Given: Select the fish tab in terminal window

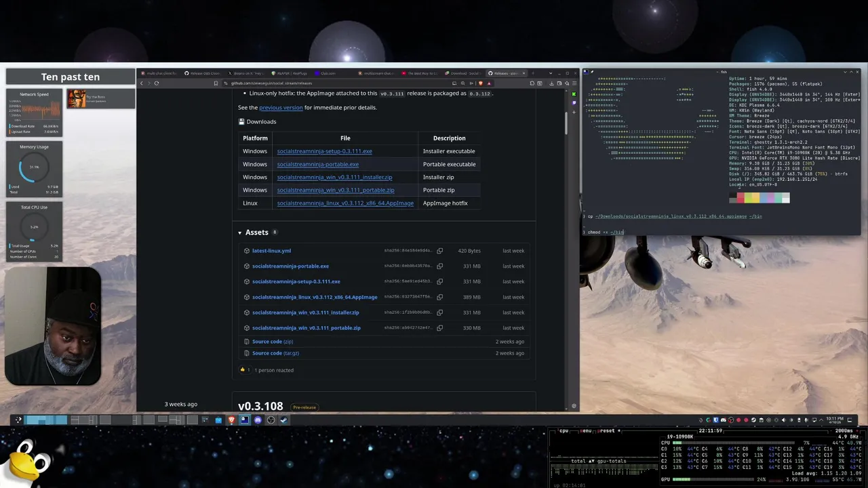Looking at the screenshot, I should (724, 72).
